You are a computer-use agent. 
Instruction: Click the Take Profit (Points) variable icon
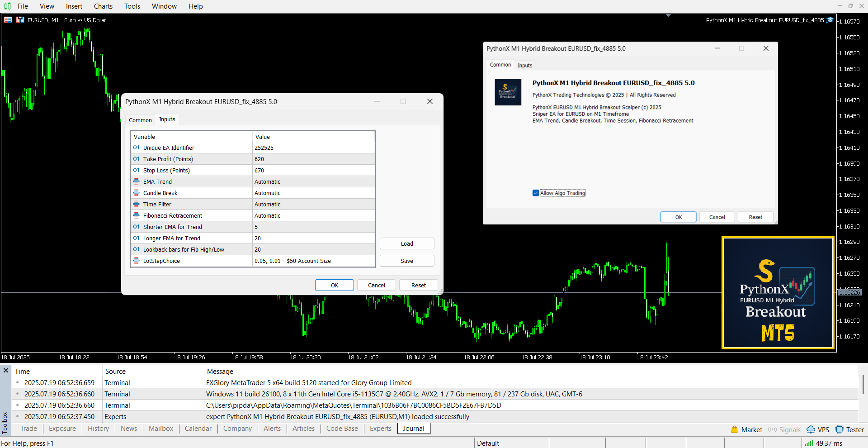pos(136,159)
